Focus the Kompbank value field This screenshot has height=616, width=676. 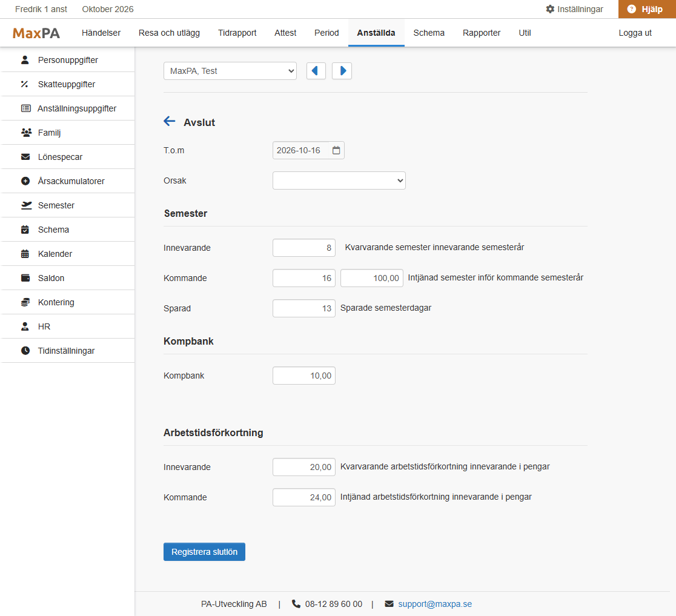point(304,376)
